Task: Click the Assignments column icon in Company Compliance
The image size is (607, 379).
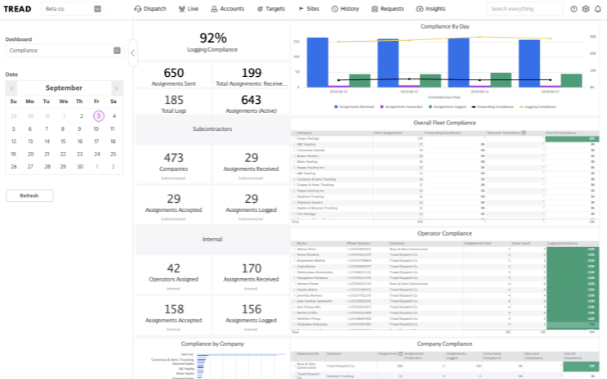Action: pyautogui.click(x=401, y=353)
